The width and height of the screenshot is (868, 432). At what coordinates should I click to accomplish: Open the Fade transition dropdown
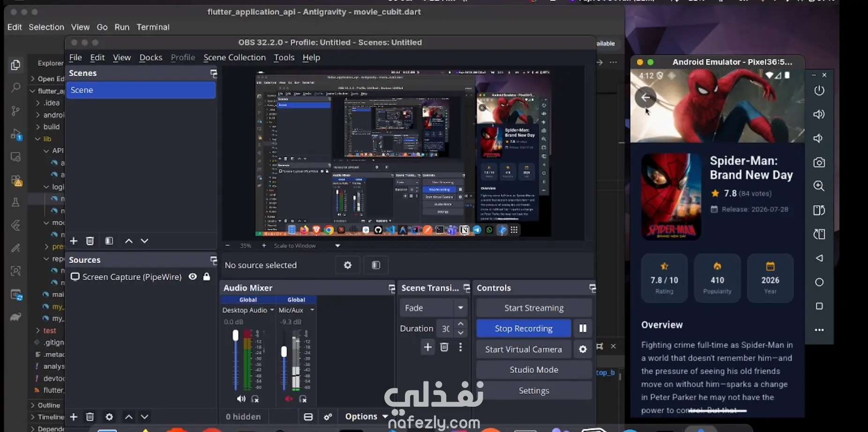pos(433,308)
